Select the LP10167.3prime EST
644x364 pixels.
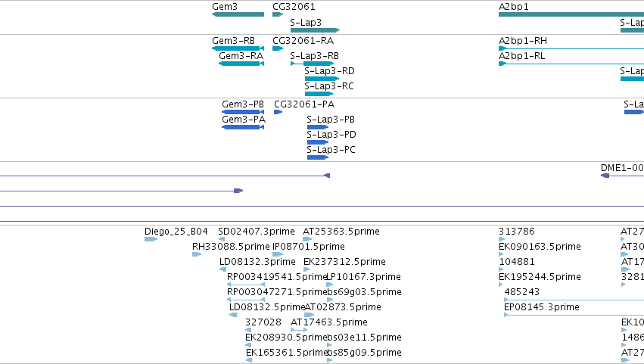click(x=329, y=285)
